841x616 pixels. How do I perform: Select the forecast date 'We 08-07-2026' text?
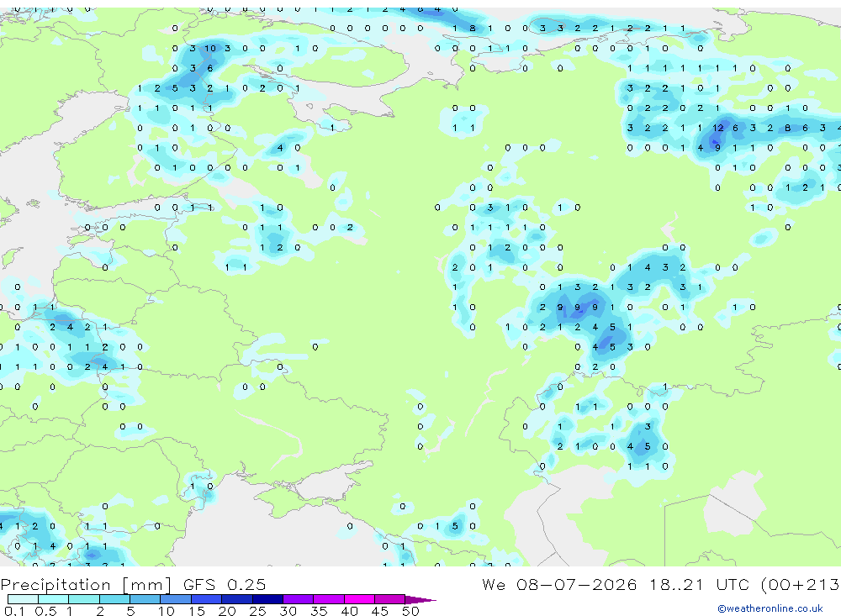[x=559, y=585]
